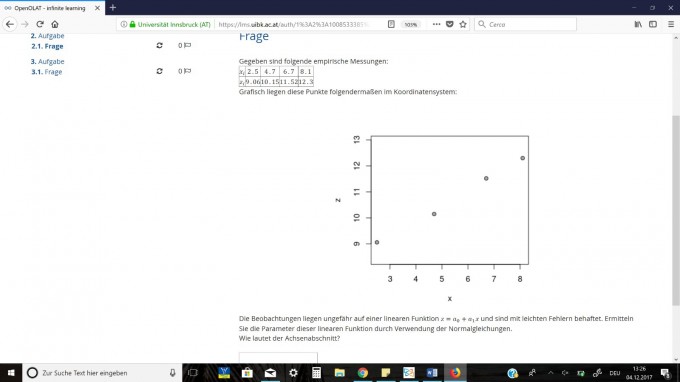Open Microsoft Word from taskbar
Viewport: 680px width, 382px height.
click(x=432, y=373)
